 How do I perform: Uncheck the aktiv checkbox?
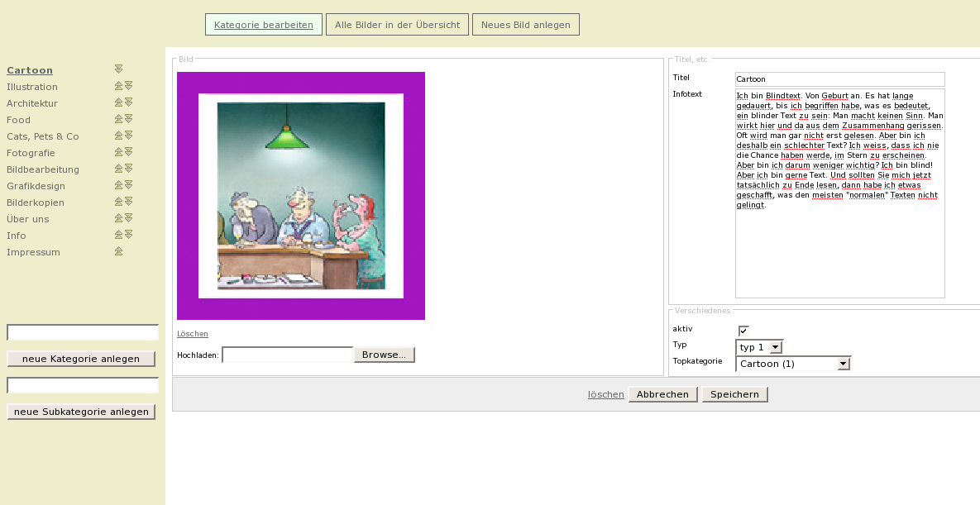743,331
